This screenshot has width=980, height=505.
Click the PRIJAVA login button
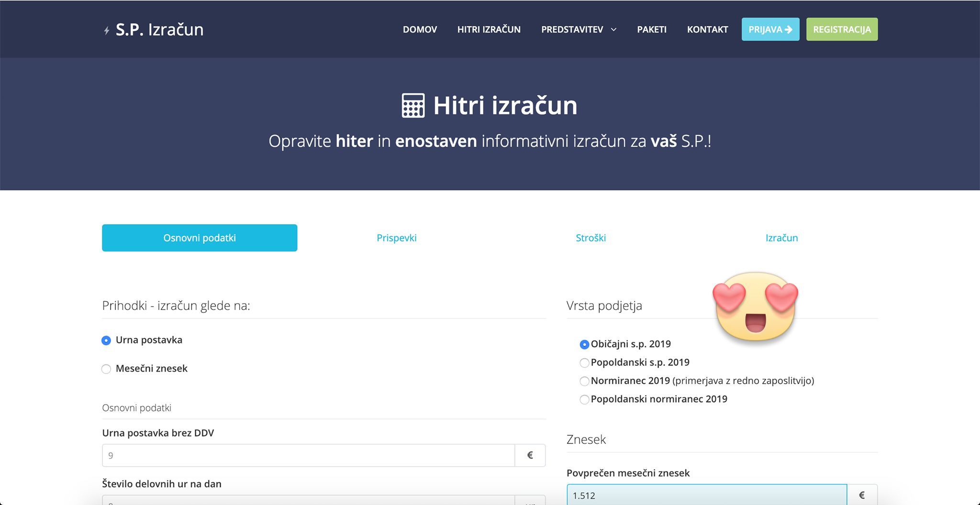(770, 29)
